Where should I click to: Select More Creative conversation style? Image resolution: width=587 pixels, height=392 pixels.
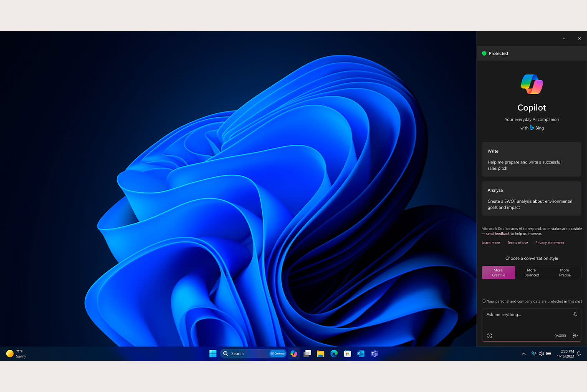click(x=498, y=273)
